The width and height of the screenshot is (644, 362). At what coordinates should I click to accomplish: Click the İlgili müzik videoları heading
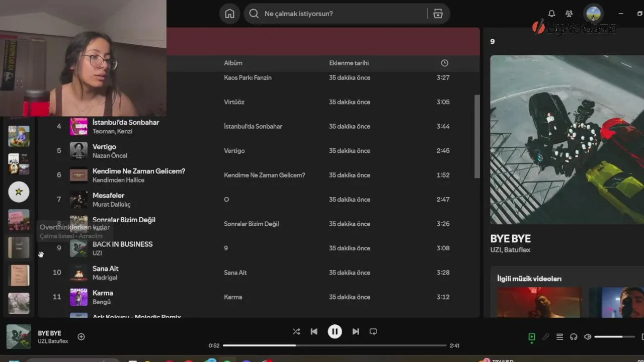pos(529,279)
